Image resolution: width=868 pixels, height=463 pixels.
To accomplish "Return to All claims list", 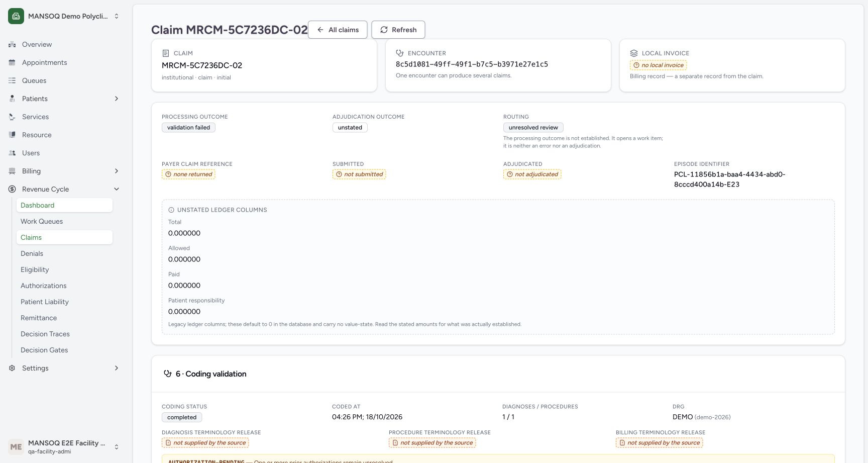I will pyautogui.click(x=338, y=30).
